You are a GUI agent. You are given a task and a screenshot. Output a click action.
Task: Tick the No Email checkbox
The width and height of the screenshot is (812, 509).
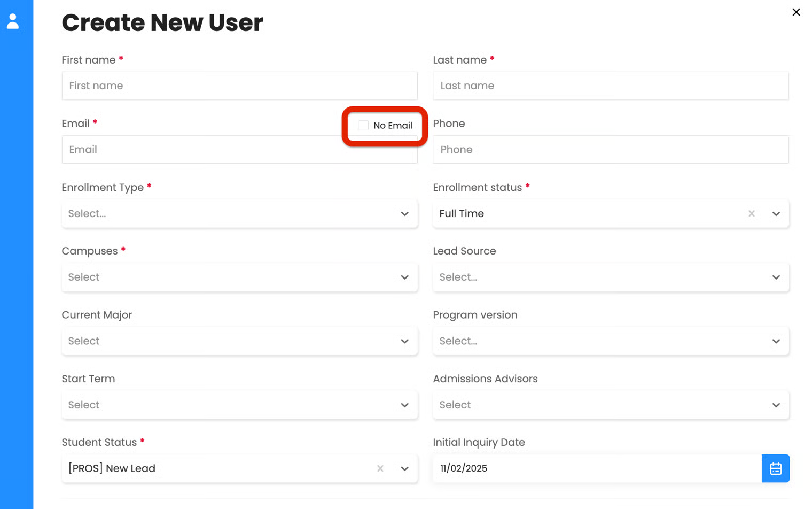(363, 126)
